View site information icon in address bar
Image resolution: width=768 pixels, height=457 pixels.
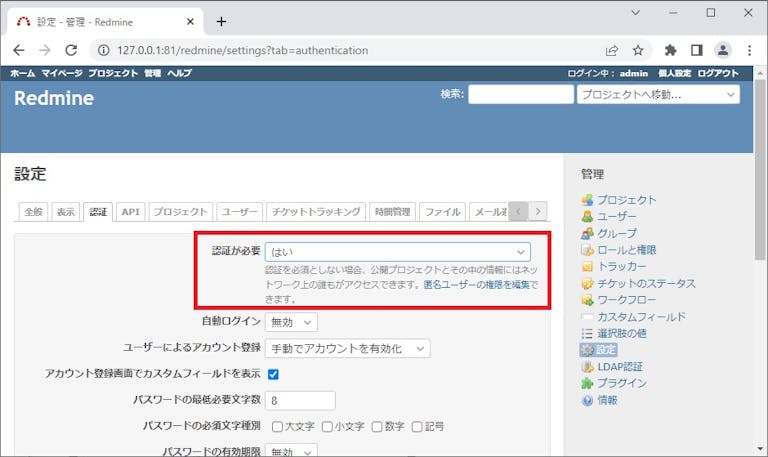[103, 50]
